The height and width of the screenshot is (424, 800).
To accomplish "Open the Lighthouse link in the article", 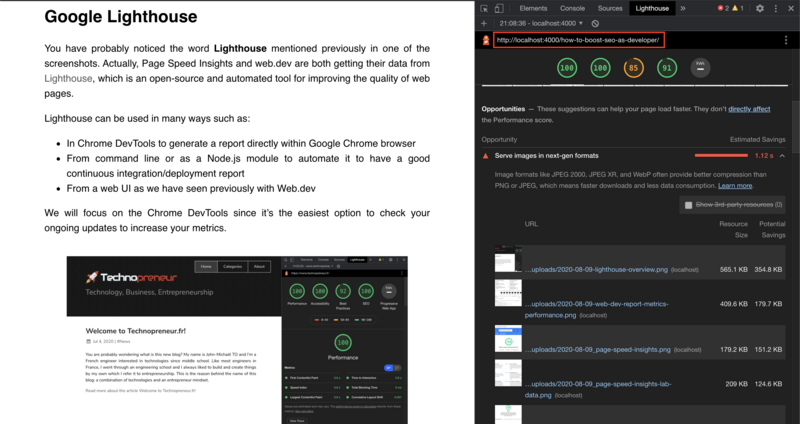I will tap(68, 79).
